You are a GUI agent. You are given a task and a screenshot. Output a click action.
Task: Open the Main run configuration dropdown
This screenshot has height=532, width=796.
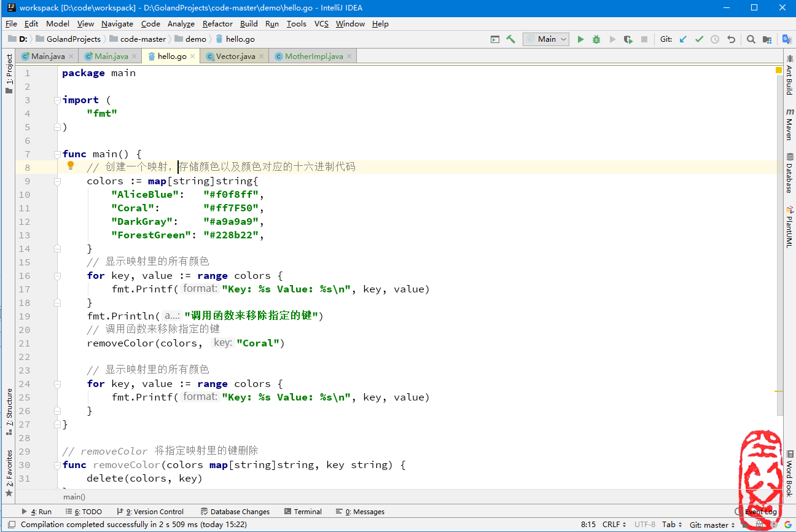547,39
